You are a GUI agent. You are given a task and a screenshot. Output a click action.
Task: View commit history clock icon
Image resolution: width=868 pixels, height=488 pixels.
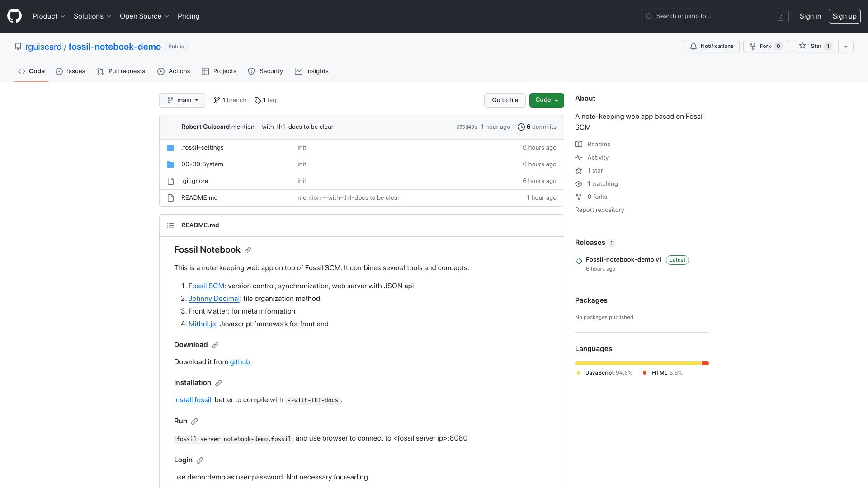tap(521, 127)
